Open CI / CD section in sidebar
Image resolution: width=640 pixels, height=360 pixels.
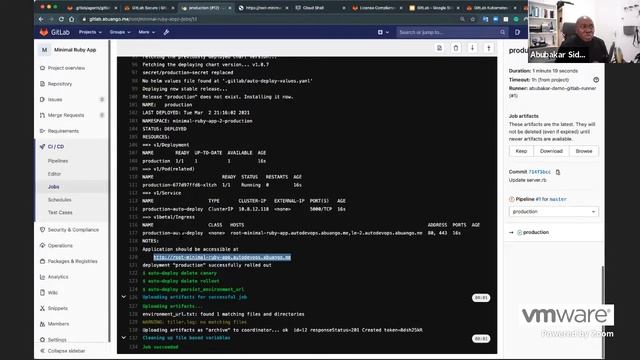(x=56, y=147)
